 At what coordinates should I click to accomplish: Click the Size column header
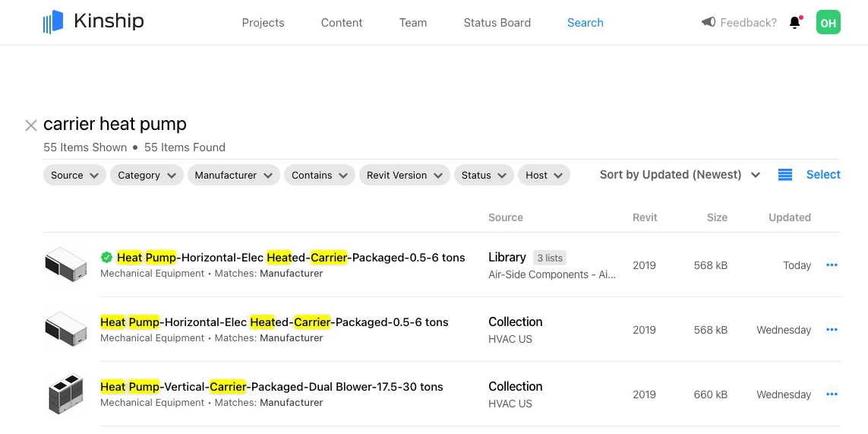tap(717, 218)
